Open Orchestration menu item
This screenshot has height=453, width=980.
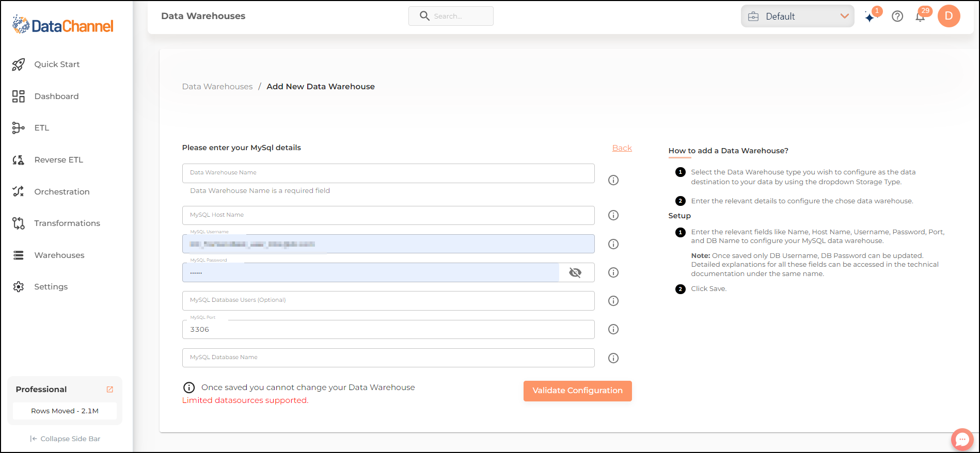pos(62,192)
